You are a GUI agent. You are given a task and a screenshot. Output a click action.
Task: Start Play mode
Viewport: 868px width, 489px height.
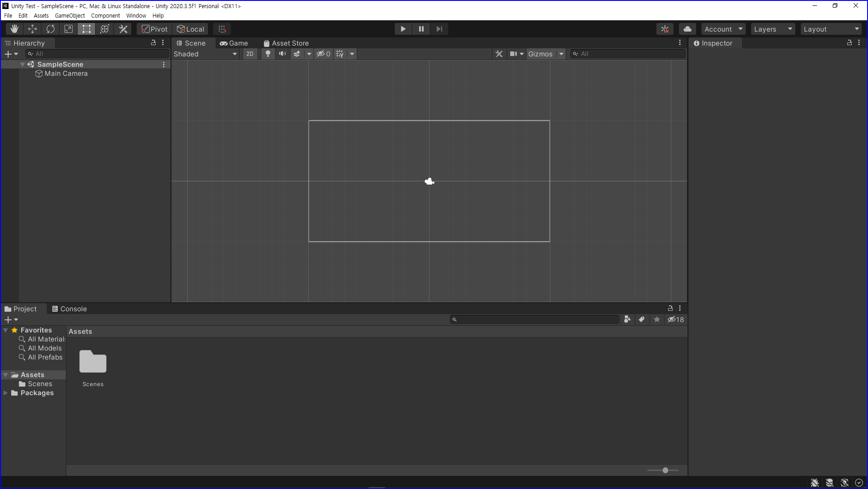pyautogui.click(x=403, y=29)
